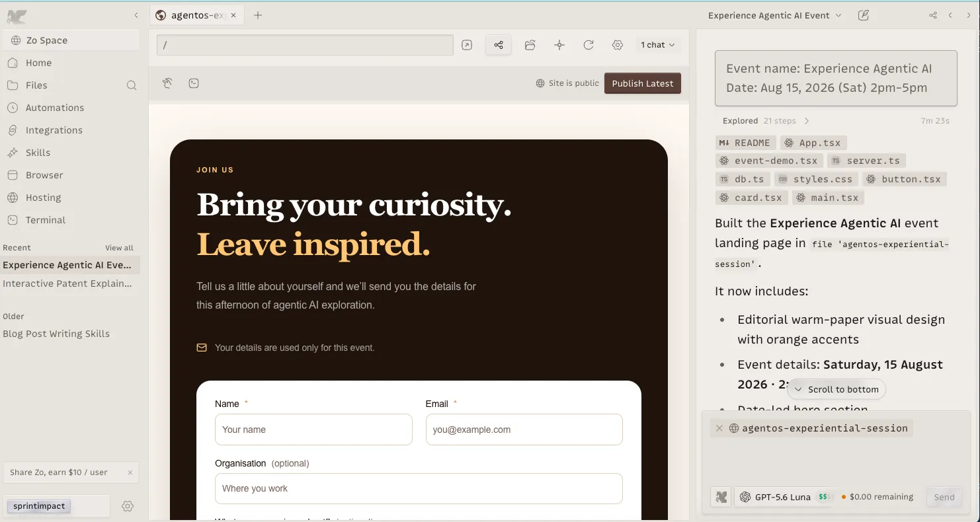Click the new chat compose icon
Screen dimensions: 980x522
click(863, 15)
